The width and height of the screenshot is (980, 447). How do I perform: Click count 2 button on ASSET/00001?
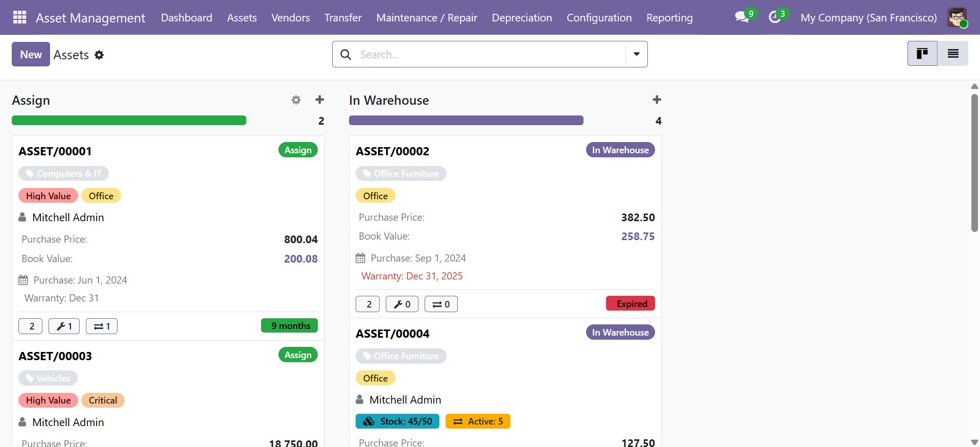31,326
